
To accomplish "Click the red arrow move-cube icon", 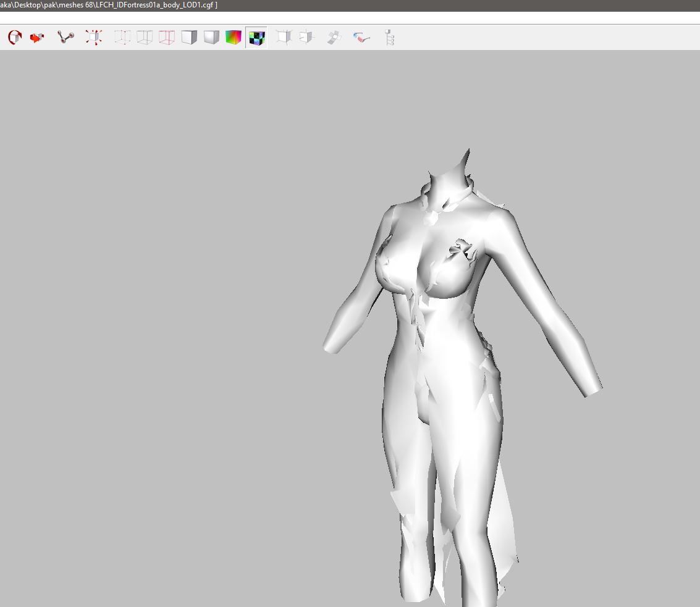I will pyautogui.click(x=37, y=38).
